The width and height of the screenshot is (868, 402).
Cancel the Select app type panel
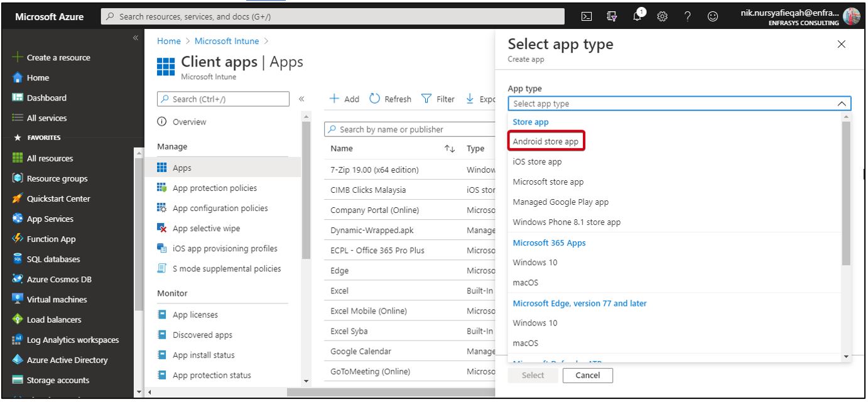click(588, 375)
